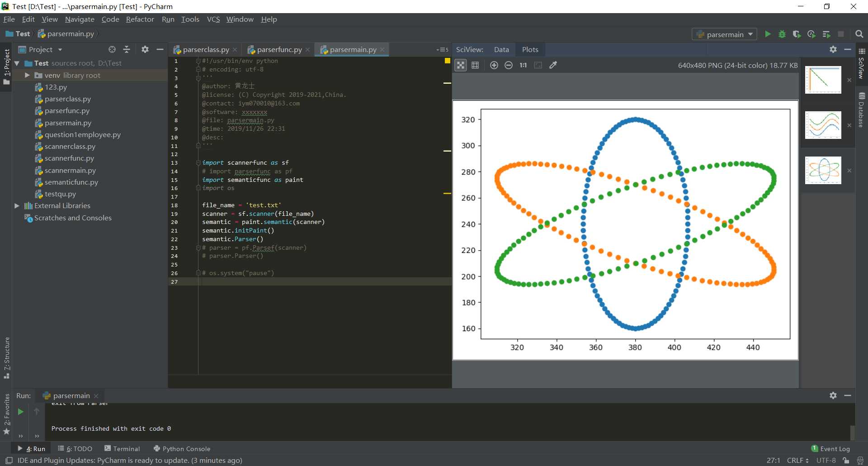This screenshot has width=868, height=466.
Task: Open Project view dropdown arrow
Action: pos(60,50)
